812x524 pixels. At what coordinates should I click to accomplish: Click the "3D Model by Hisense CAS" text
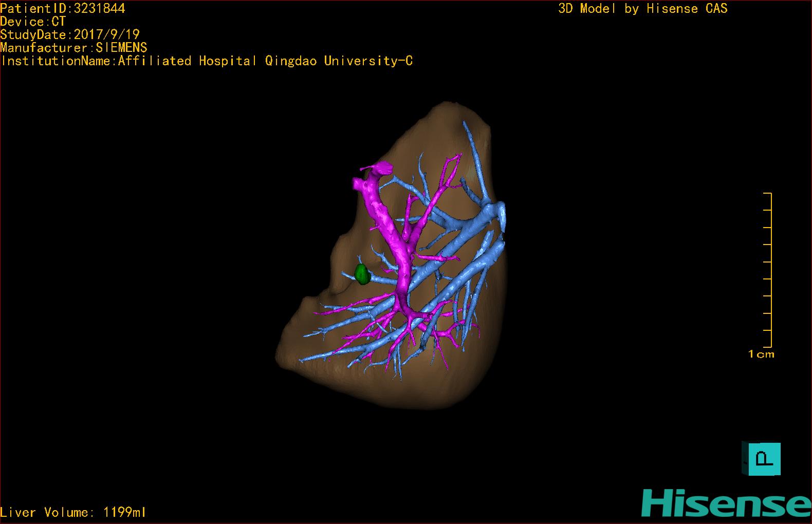[643, 8]
